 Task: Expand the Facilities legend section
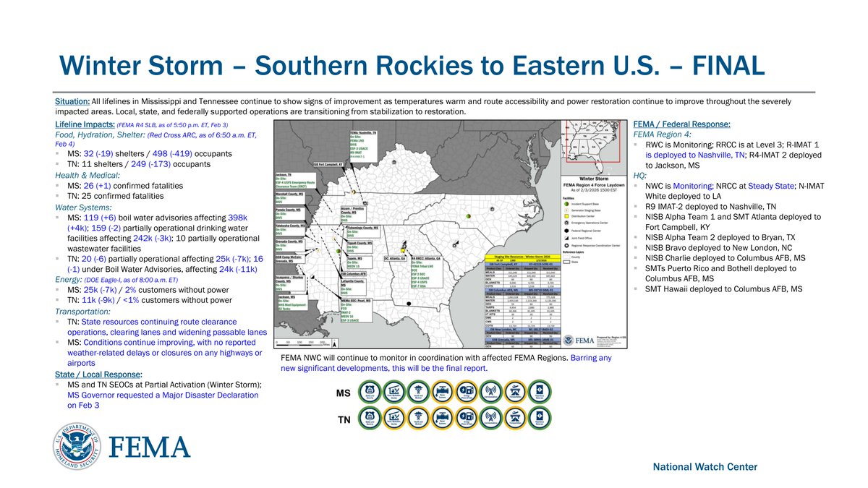pyautogui.click(x=568, y=198)
